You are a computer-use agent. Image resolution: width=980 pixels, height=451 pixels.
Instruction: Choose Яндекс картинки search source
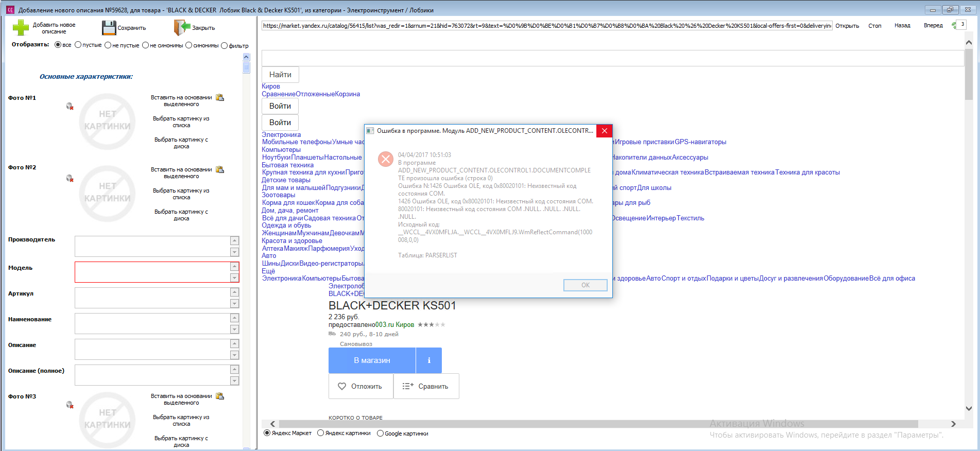pyautogui.click(x=321, y=433)
